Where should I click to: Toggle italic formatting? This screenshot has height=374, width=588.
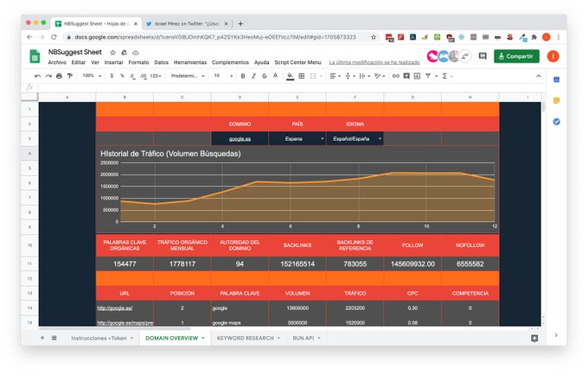[x=253, y=76]
